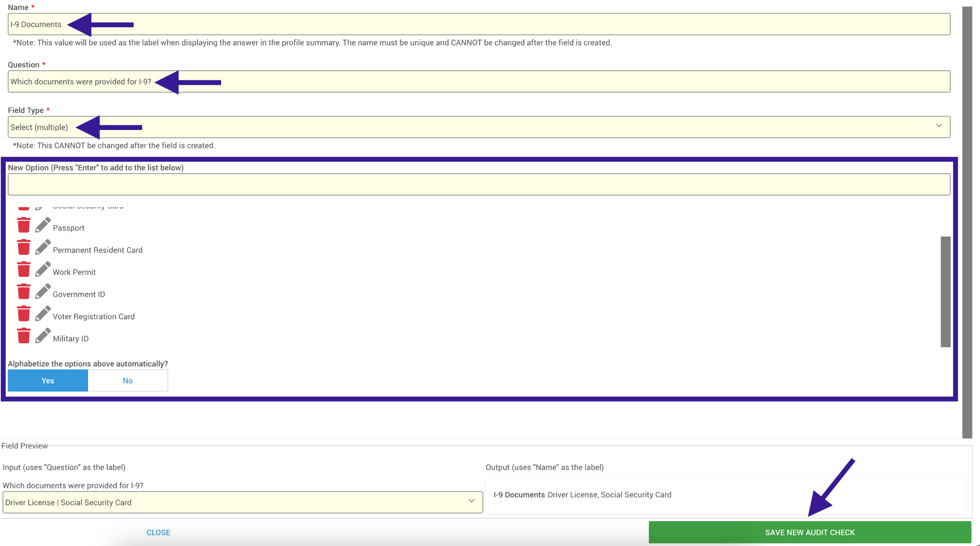This screenshot has height=546, width=980.
Task: Set alphabetize options to Yes
Action: click(x=48, y=381)
